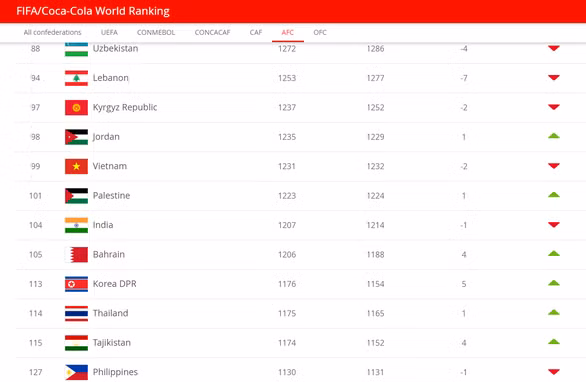Select the CAF confederation tab
The image size is (586, 382).
coord(256,33)
